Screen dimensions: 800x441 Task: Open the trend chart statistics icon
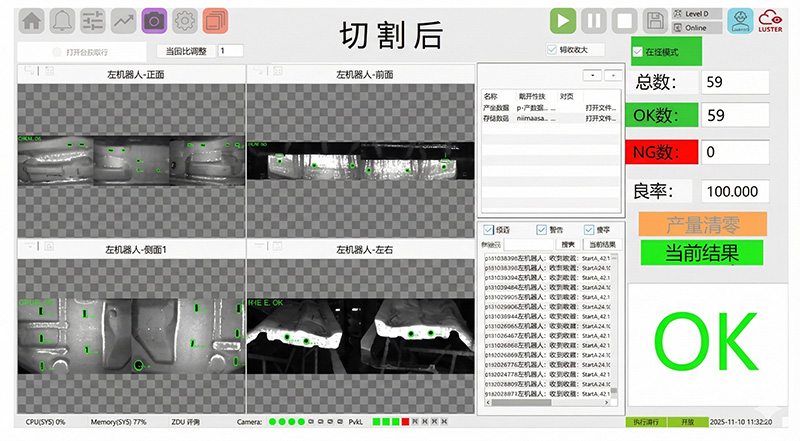[x=124, y=19]
